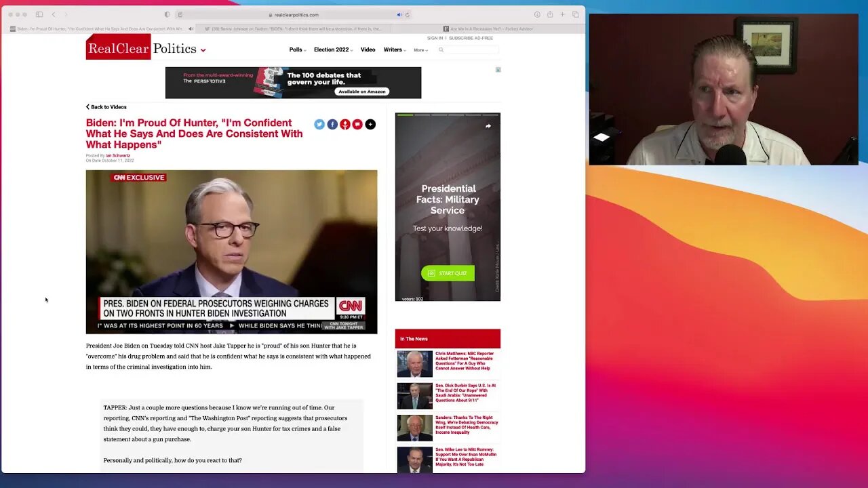Open Sen. Mike Lee to Mitt Romney headline

point(466,457)
